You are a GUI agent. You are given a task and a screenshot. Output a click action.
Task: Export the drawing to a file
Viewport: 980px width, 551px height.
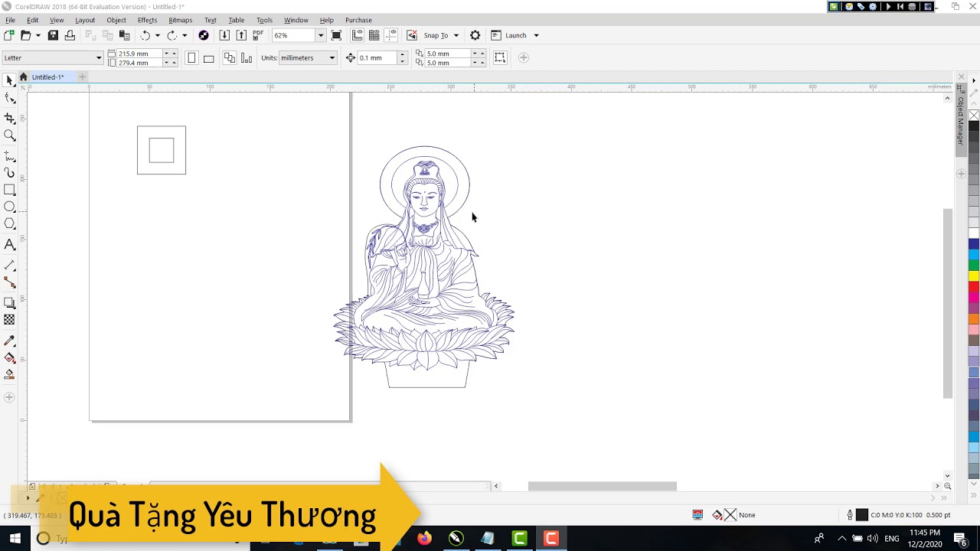241,35
